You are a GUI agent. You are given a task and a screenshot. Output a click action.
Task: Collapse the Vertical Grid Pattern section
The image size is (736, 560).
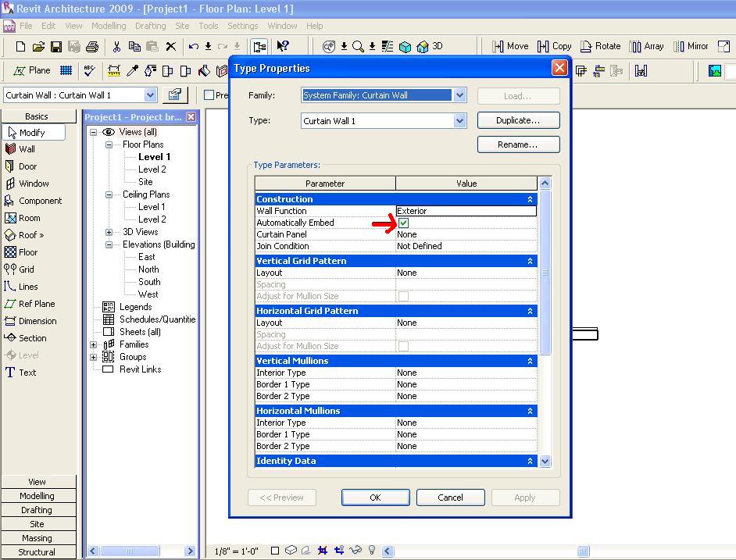point(530,261)
